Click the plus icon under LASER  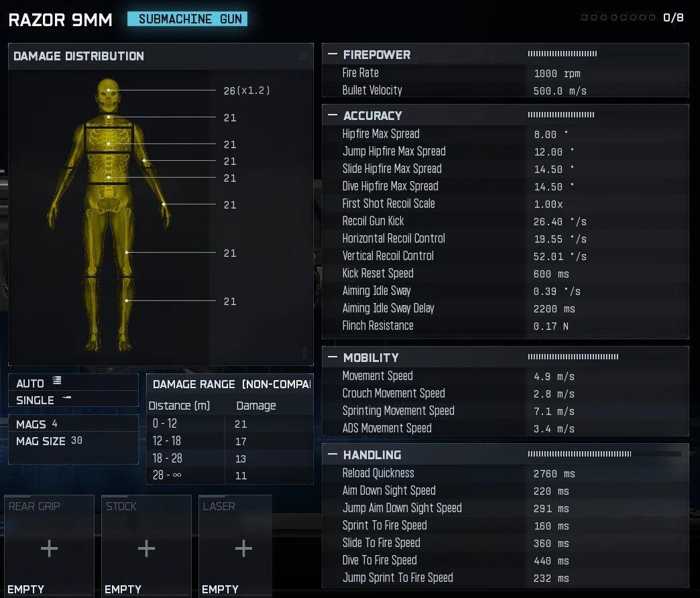tap(243, 548)
